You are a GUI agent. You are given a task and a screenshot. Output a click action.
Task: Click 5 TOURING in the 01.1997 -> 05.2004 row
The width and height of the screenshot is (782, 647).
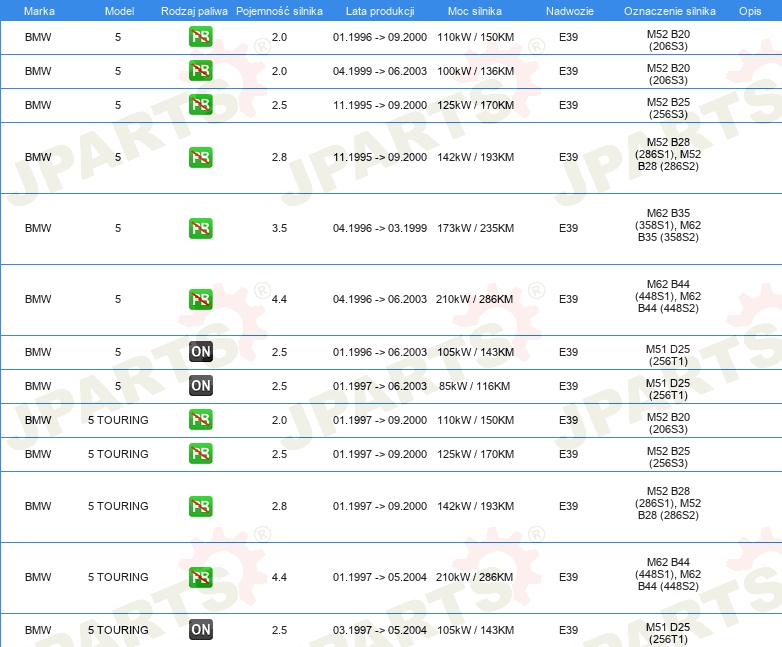118,577
